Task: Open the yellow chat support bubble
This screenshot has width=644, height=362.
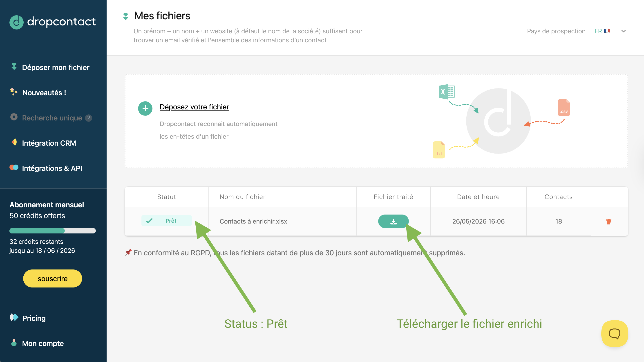Action: [615, 334]
